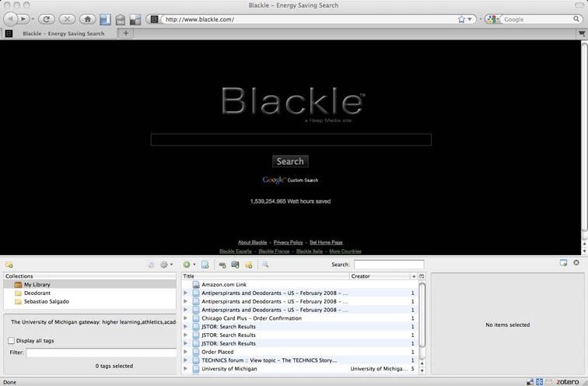Select the Chicago Card Plus – Order Confirmation row
Image resolution: width=588 pixels, height=386 pixels.
pos(300,318)
